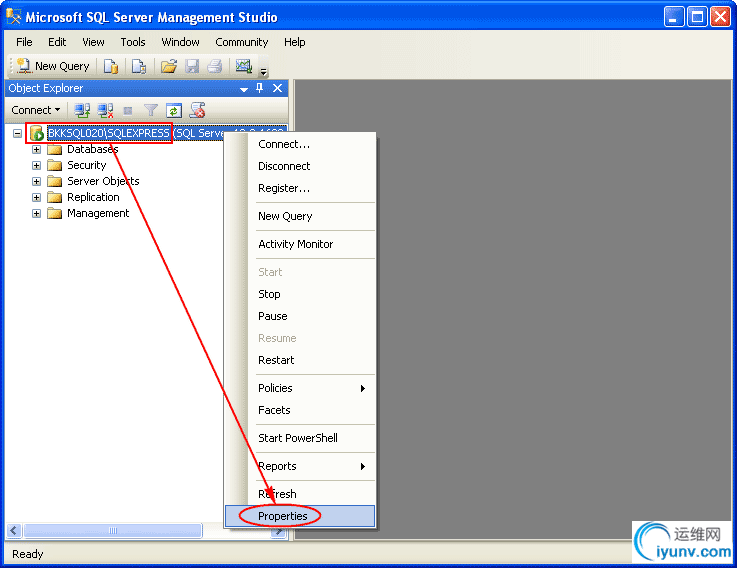This screenshot has width=737, height=568.
Task: Click the Replication folder icon
Action: tap(55, 197)
